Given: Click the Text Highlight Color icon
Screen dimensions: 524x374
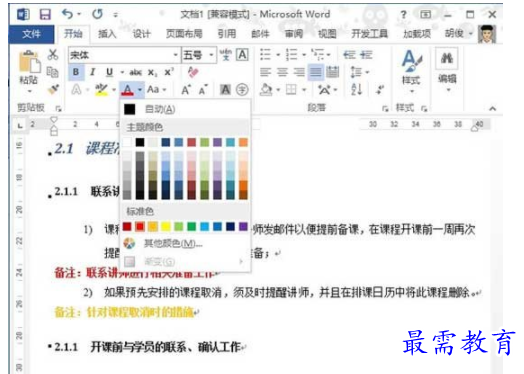Looking at the screenshot, I should (x=101, y=89).
